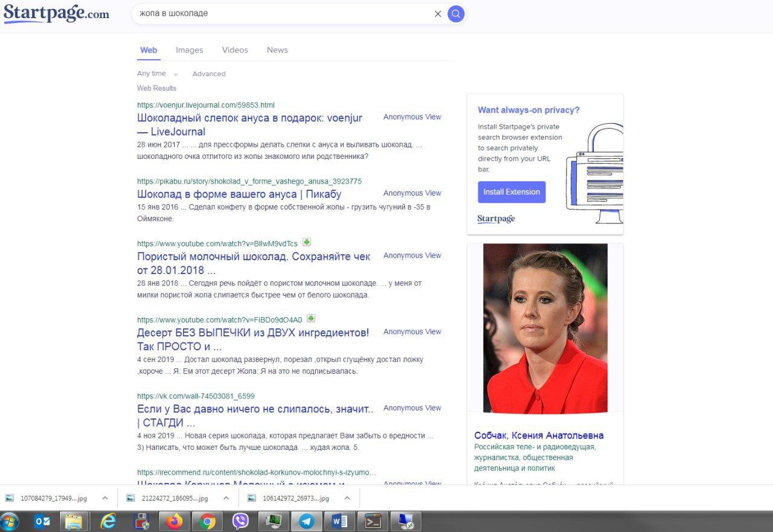Open the Пикабу result title

pos(239,194)
